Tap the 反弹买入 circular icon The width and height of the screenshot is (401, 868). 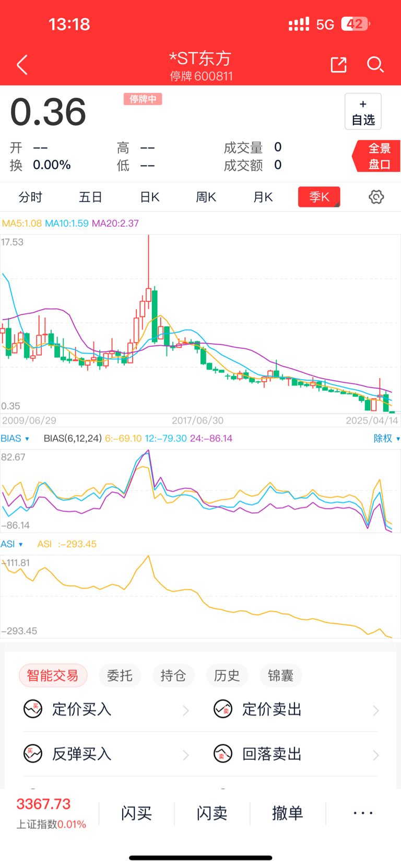coord(33,754)
